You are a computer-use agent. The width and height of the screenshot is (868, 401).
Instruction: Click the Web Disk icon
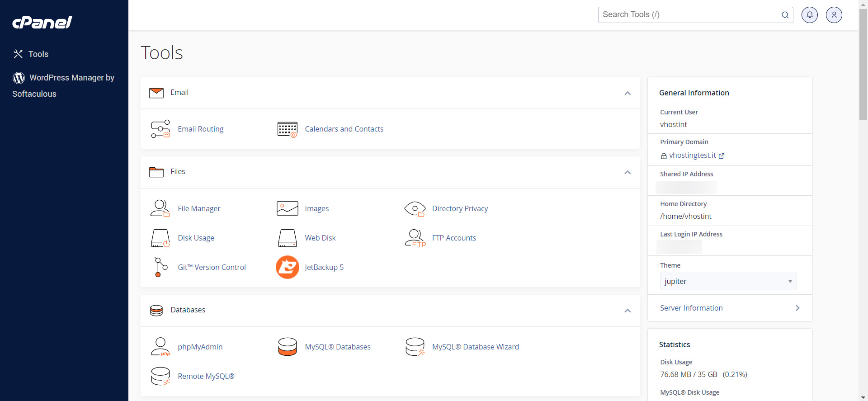(288, 238)
